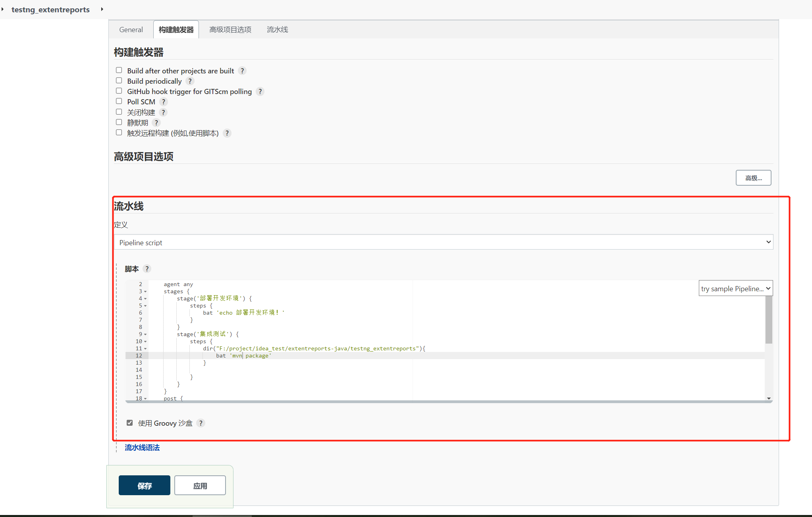Screen dimensions: 812x517
Task: Open help icon next to 脚本
Action: (x=147, y=269)
